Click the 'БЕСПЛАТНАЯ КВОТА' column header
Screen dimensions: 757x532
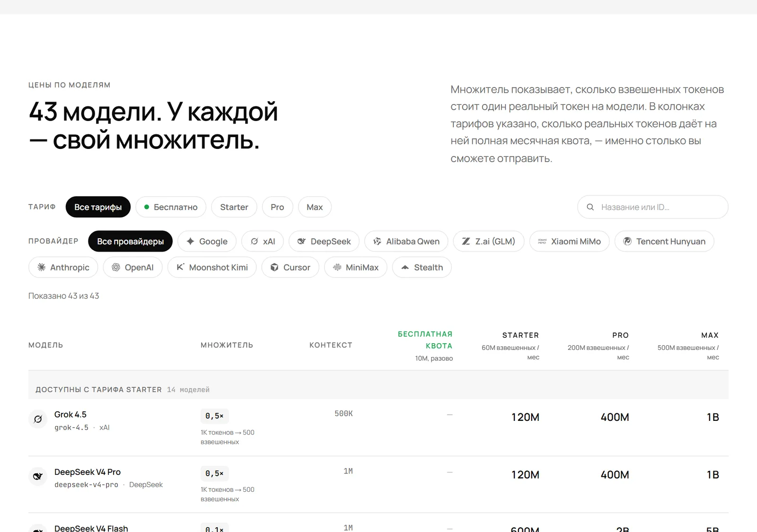tap(425, 340)
